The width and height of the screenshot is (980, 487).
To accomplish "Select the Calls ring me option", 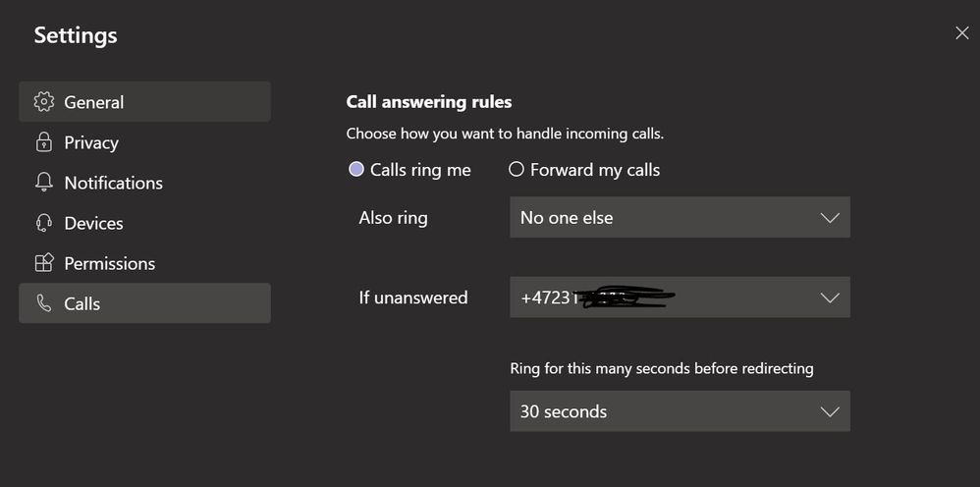I will click(356, 170).
